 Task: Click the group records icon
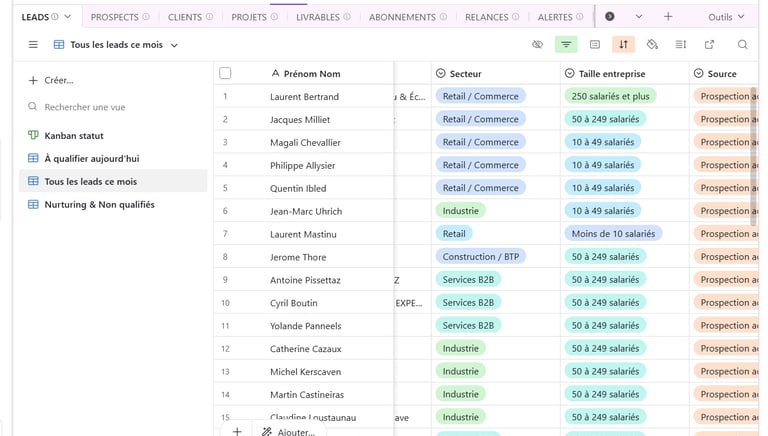(595, 45)
